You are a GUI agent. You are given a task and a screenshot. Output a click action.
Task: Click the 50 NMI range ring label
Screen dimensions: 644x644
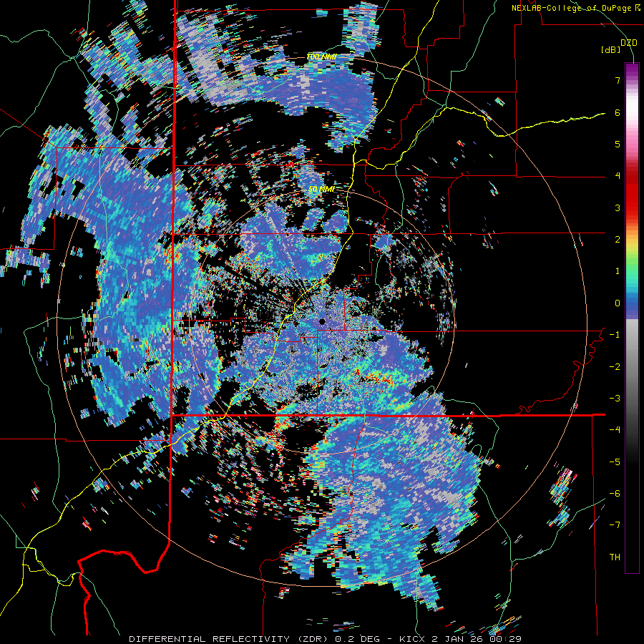321,190
